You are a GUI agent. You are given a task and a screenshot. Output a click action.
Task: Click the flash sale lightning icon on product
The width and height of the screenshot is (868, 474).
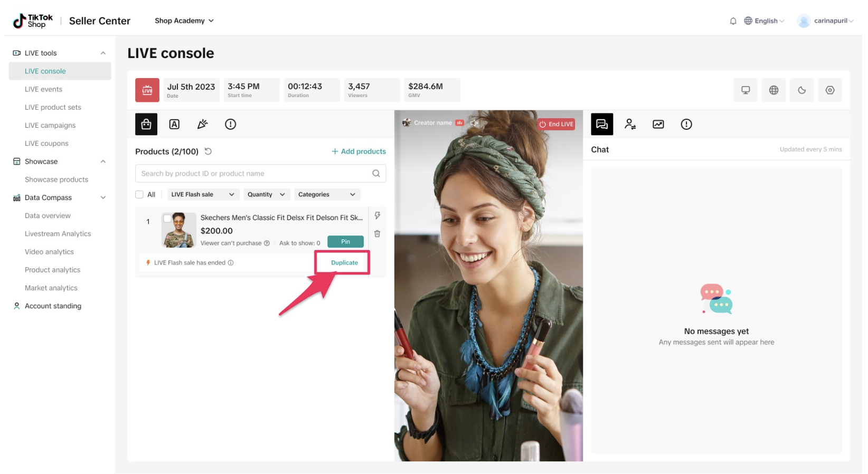[377, 215]
